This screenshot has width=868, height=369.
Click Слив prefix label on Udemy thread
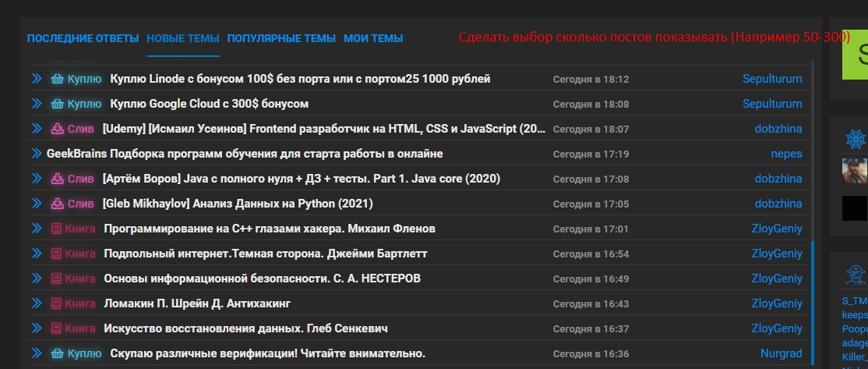pos(81,129)
